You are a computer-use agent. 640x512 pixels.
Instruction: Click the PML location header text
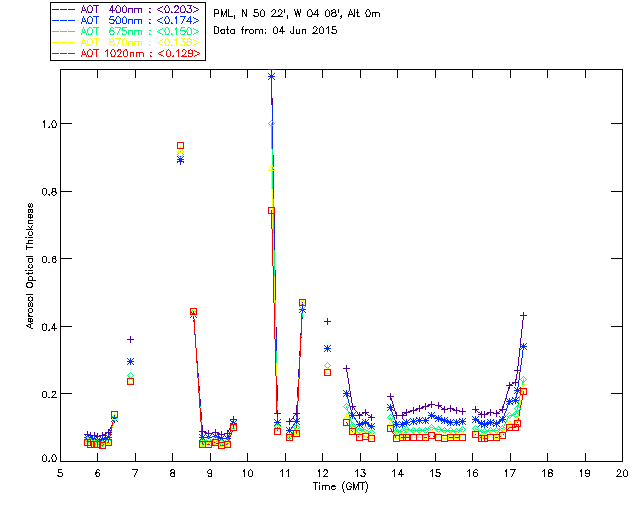[297, 13]
